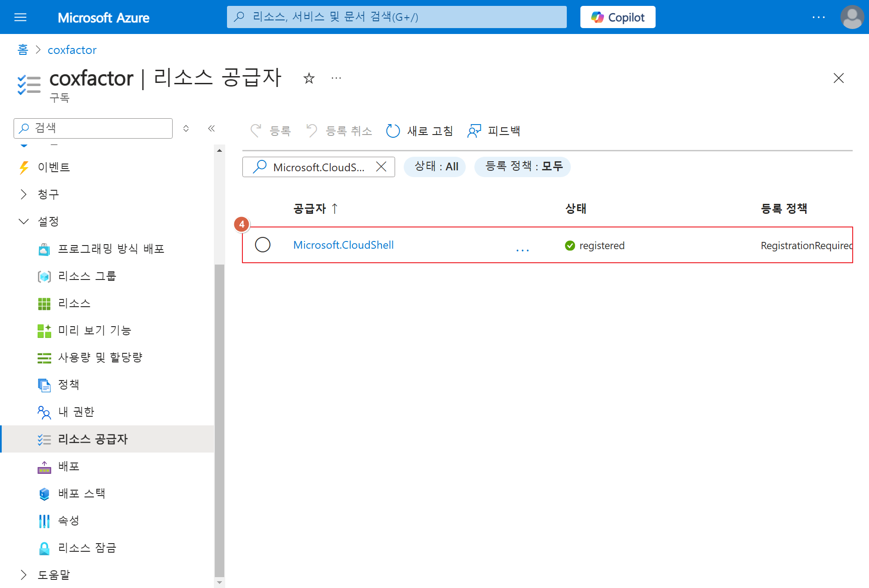
Task: Collapse the 설정 section
Action: (24, 222)
